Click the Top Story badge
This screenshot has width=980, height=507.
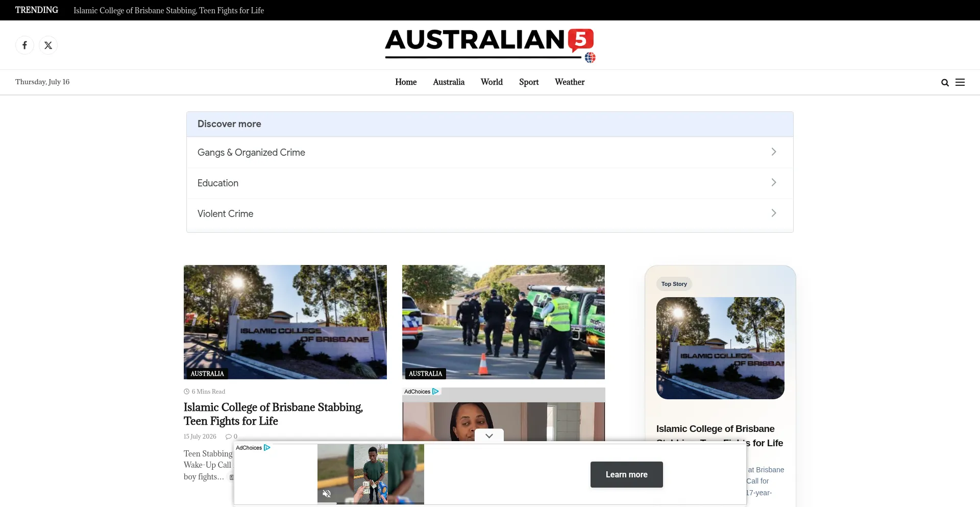tap(674, 284)
